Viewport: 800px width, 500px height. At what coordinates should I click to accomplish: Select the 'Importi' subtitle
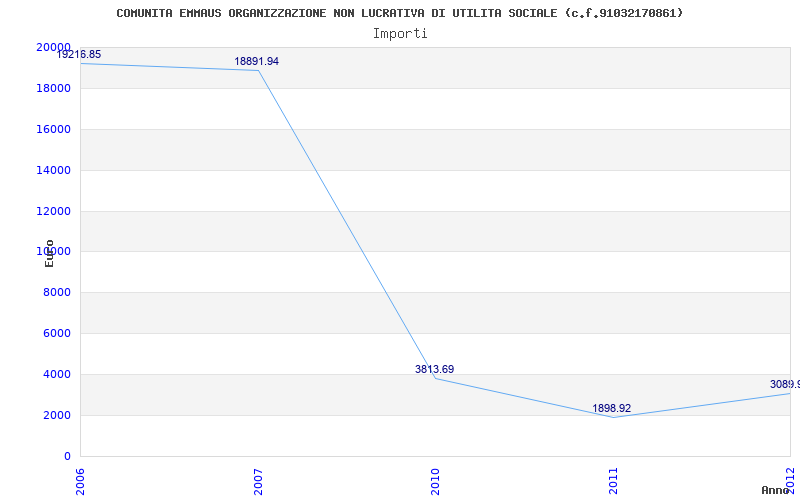click(x=400, y=34)
